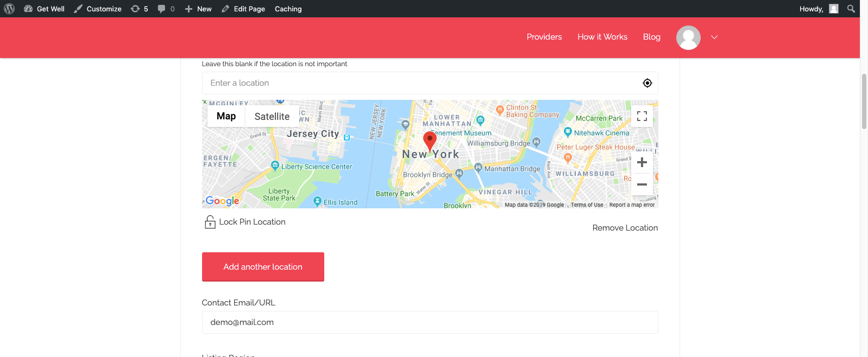Toggle fullscreen map view

(642, 116)
